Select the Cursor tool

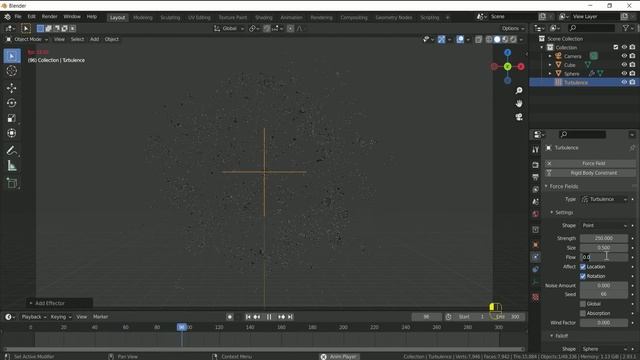12,71
